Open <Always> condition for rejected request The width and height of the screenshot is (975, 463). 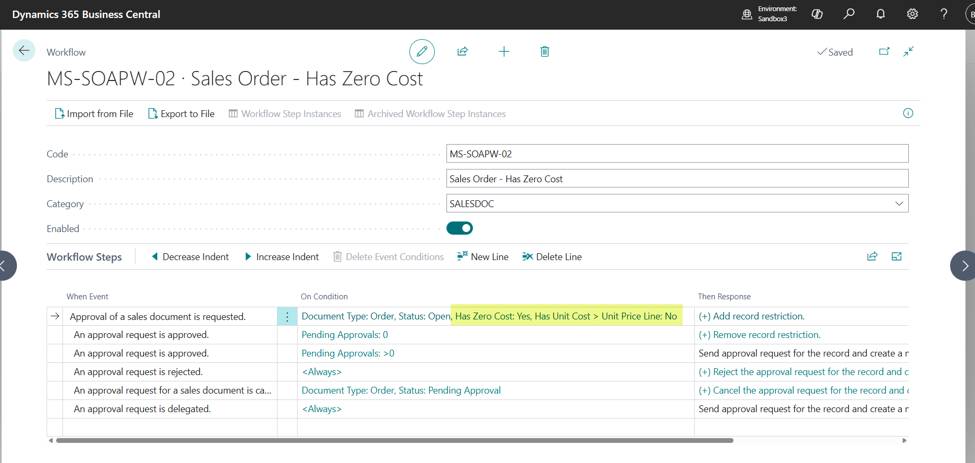(x=321, y=372)
